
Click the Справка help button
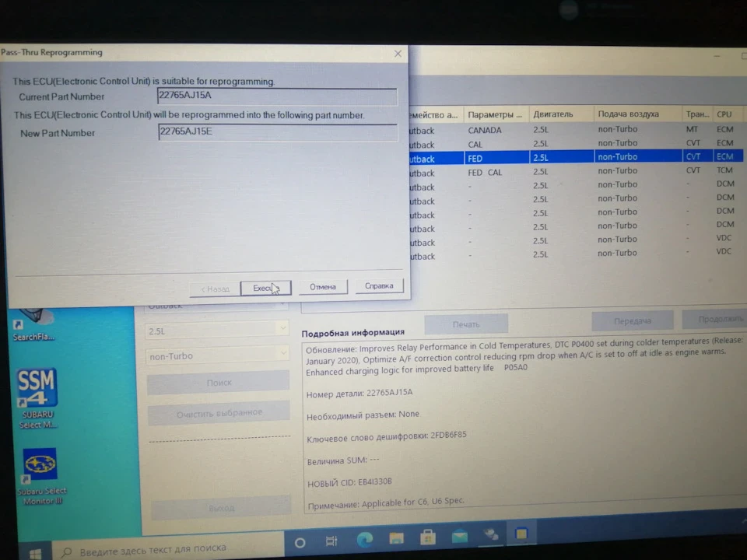[x=379, y=285]
